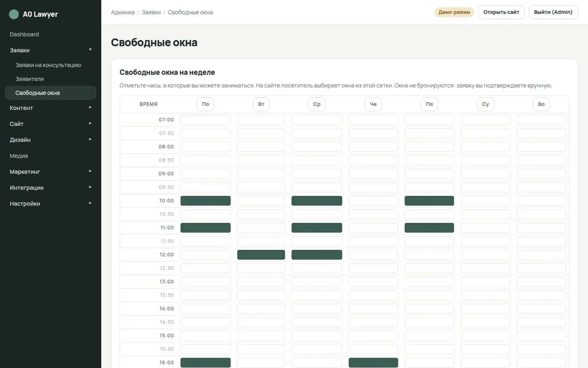Disable Friday 10:00 slot
588x368 pixels.
(x=429, y=201)
